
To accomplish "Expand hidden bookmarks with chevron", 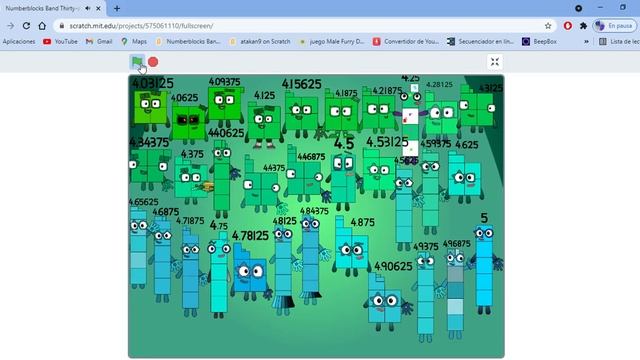I will (586, 42).
